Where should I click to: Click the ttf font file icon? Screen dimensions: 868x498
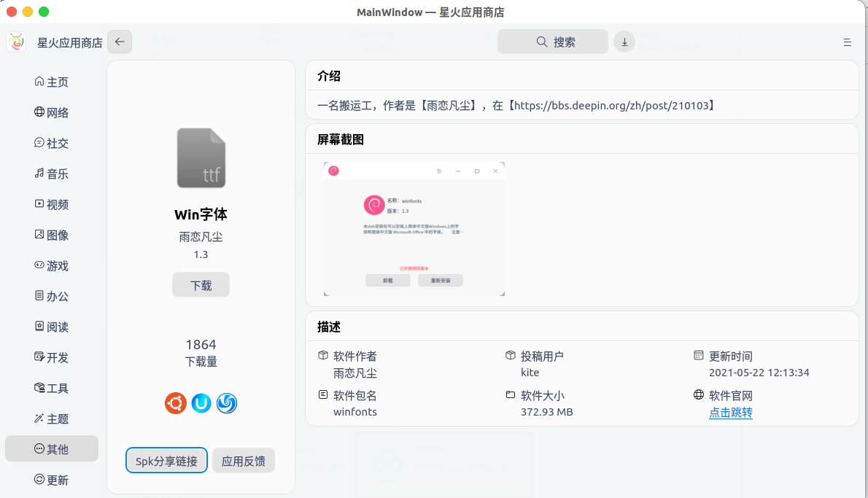(201, 158)
